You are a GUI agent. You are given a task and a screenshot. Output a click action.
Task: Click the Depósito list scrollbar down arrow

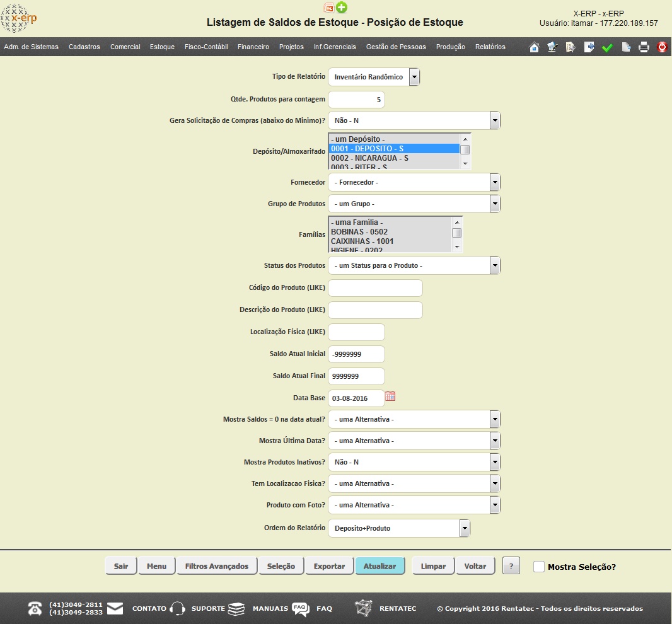pyautogui.click(x=465, y=164)
